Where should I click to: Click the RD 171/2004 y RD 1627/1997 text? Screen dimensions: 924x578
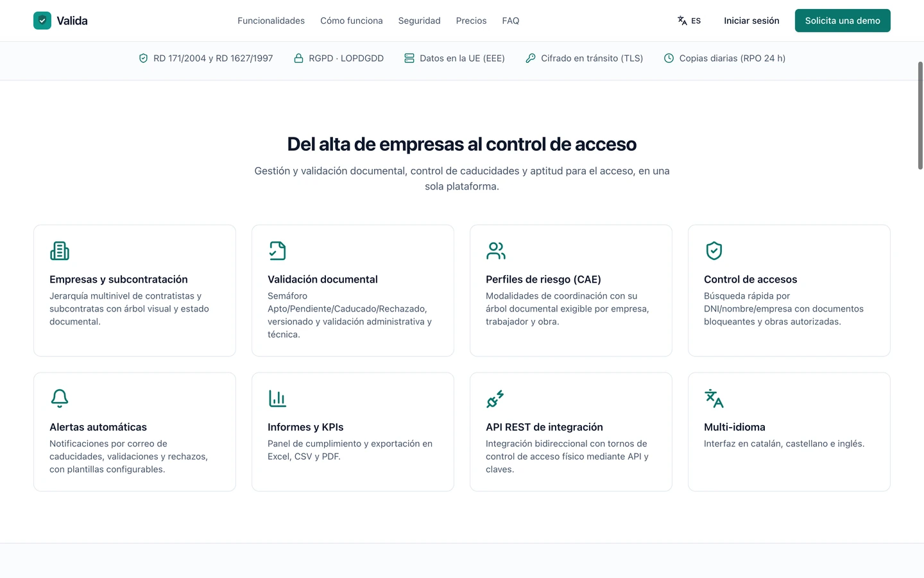coord(213,58)
